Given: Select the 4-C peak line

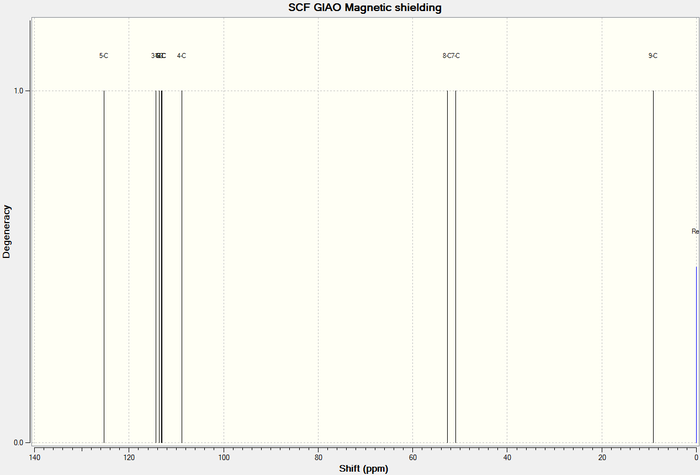Looking at the screenshot, I should [182, 267].
